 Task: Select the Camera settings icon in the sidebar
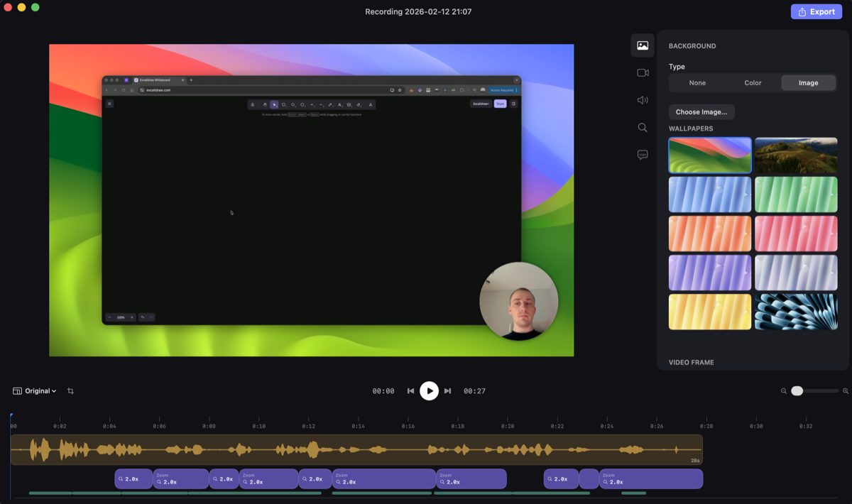tap(642, 72)
